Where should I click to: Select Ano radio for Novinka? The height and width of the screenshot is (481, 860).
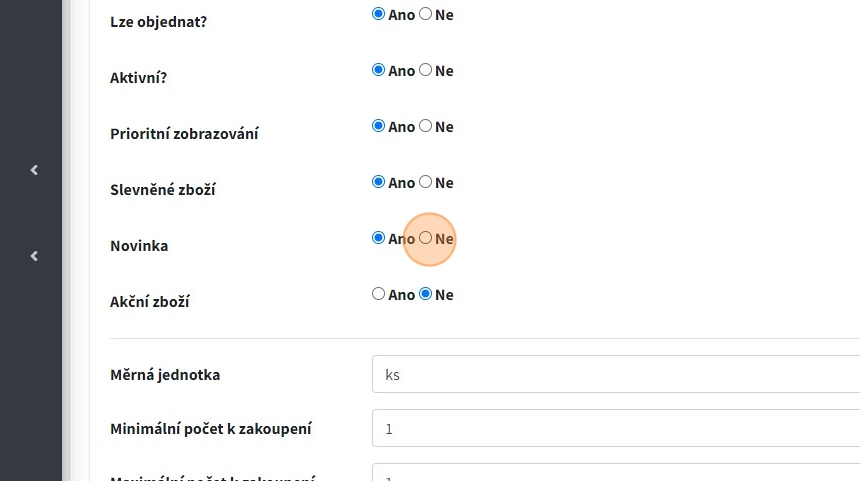tap(378, 239)
